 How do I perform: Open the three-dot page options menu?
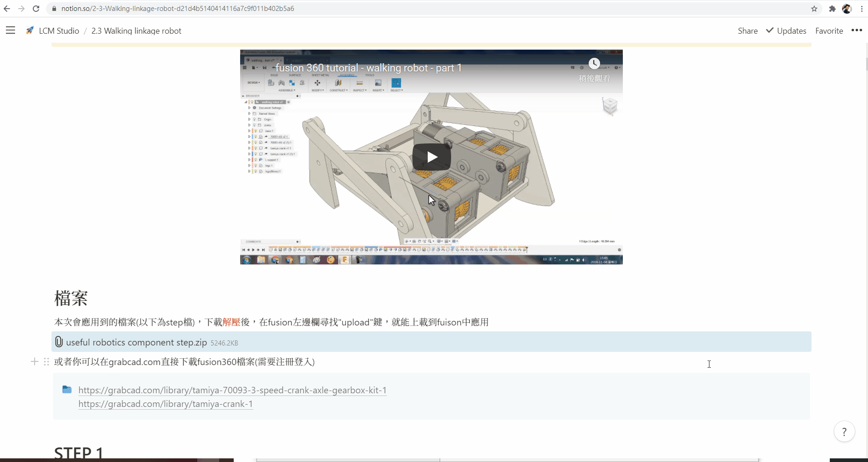click(x=857, y=30)
